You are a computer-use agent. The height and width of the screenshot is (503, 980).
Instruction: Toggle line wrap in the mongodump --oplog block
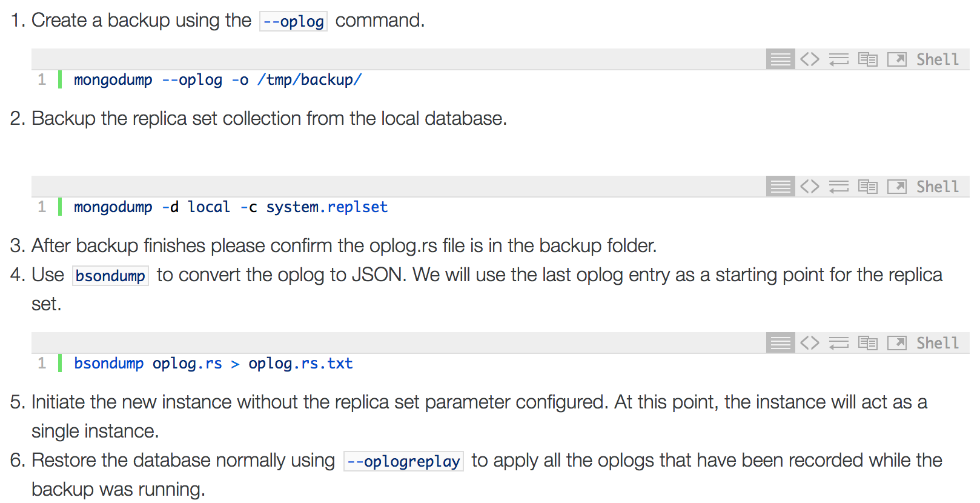click(x=839, y=59)
